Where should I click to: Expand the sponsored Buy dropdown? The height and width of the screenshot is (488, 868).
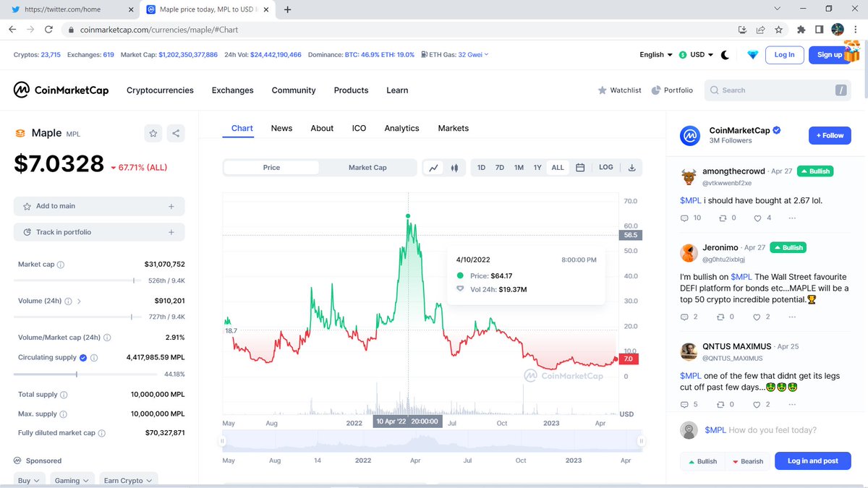29,481
